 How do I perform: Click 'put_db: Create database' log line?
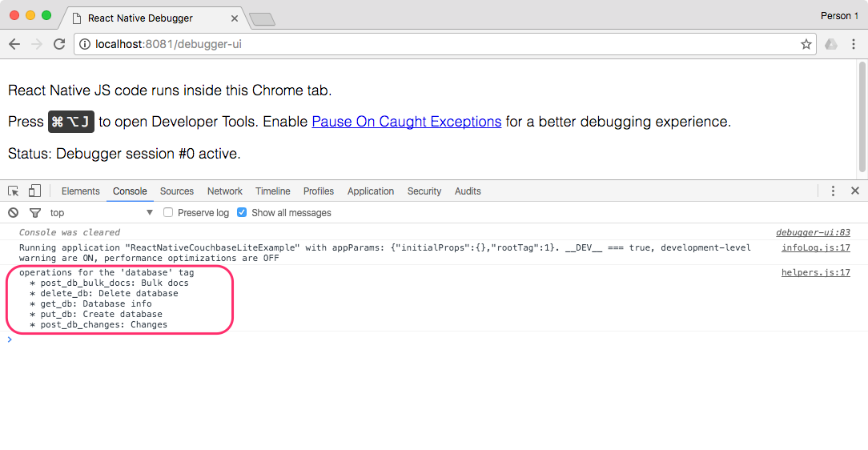[96, 315]
